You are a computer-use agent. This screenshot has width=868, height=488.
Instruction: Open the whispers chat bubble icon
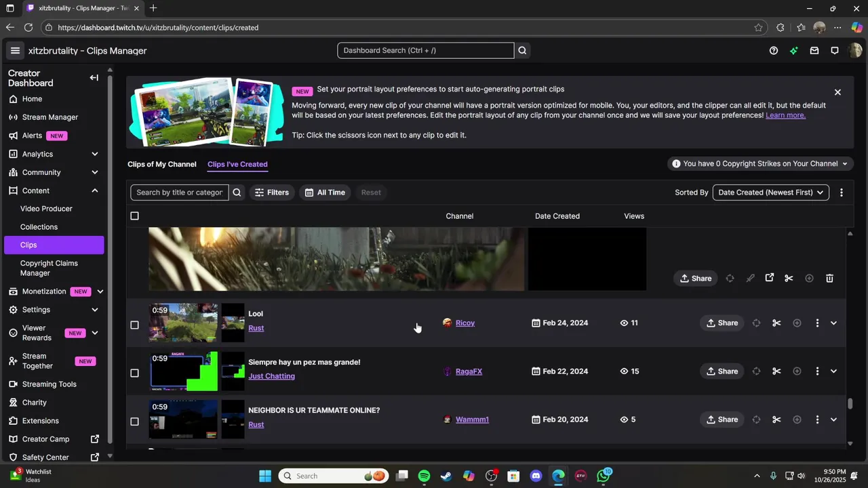(x=835, y=50)
